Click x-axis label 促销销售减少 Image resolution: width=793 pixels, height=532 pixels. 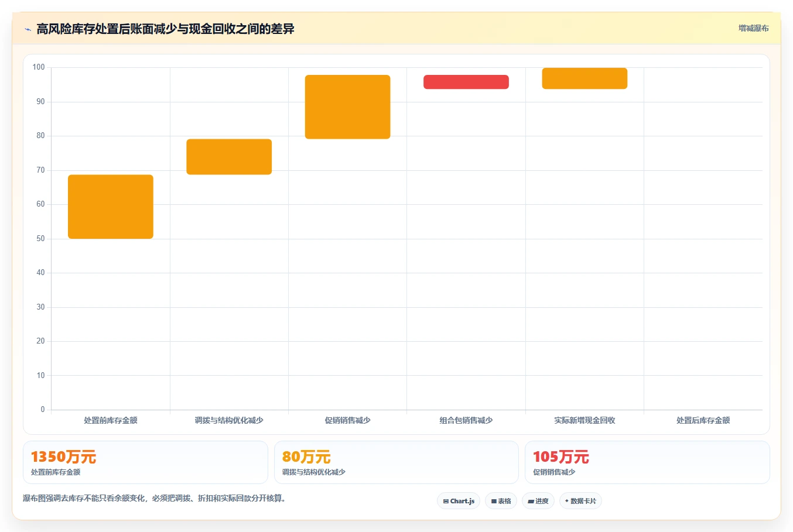[347, 420]
